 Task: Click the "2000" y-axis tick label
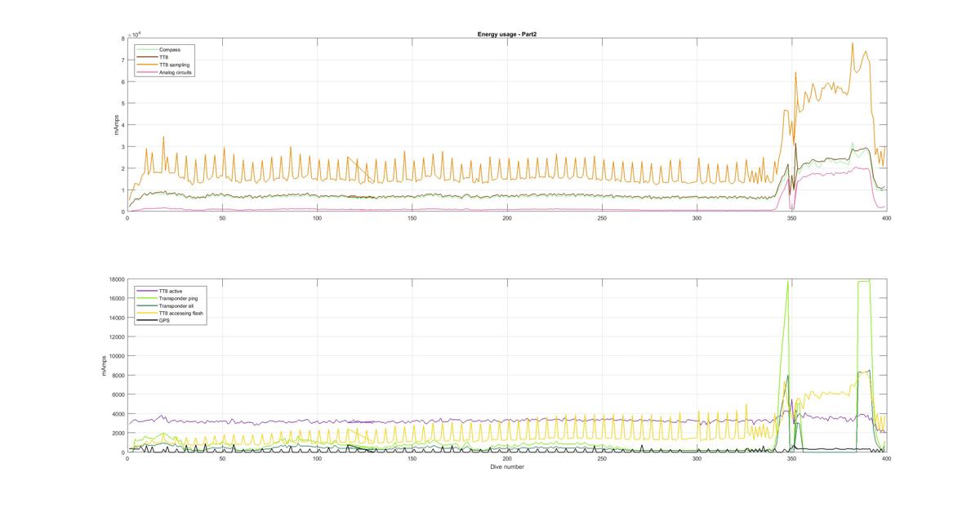coord(117,433)
